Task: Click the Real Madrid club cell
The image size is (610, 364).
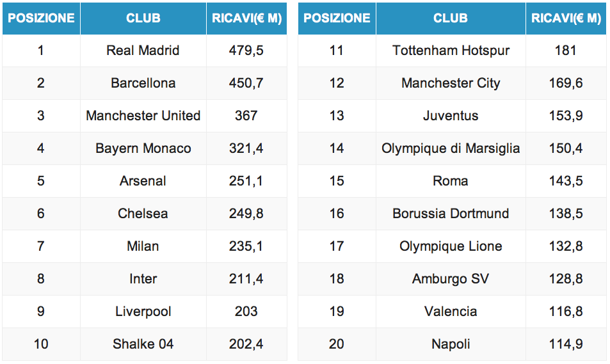Action: pos(143,51)
